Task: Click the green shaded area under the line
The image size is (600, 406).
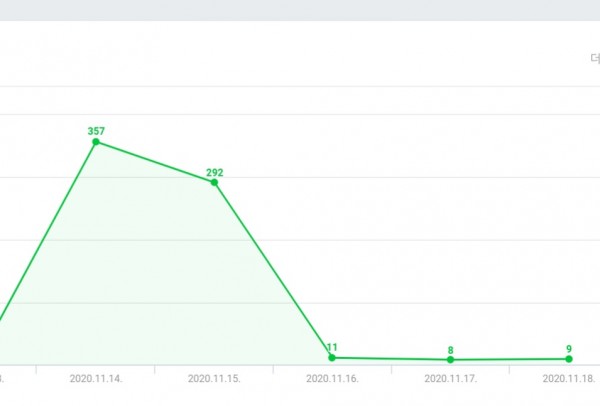Action: [150, 280]
